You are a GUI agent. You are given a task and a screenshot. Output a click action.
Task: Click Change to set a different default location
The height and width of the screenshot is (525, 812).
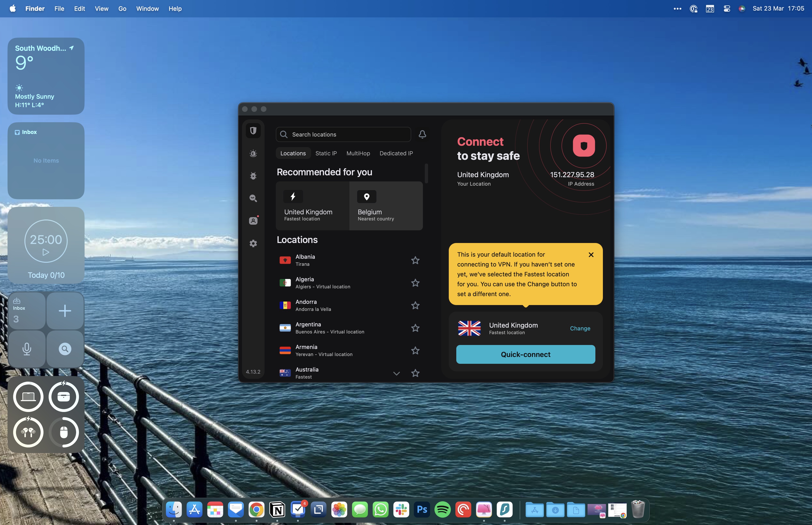(580, 328)
